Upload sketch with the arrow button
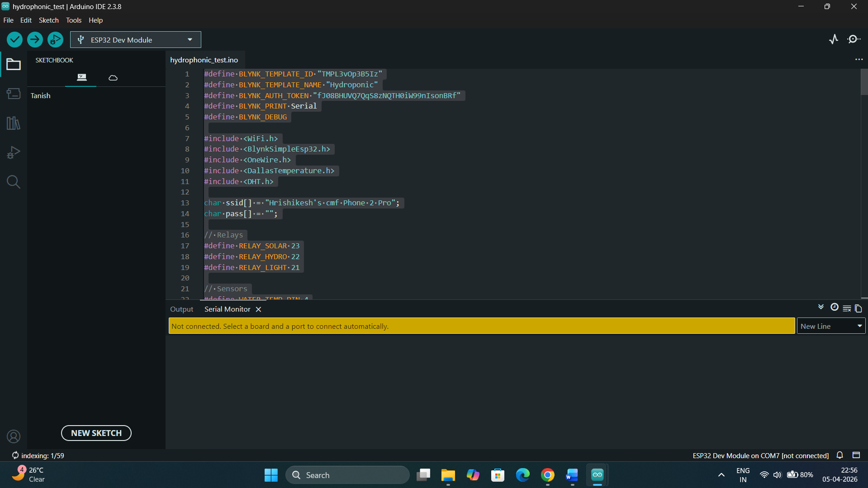This screenshot has height=488, width=868. 35,40
